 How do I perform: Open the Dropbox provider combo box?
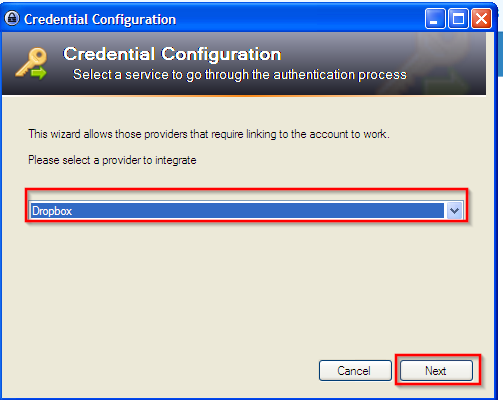pyautogui.click(x=246, y=210)
